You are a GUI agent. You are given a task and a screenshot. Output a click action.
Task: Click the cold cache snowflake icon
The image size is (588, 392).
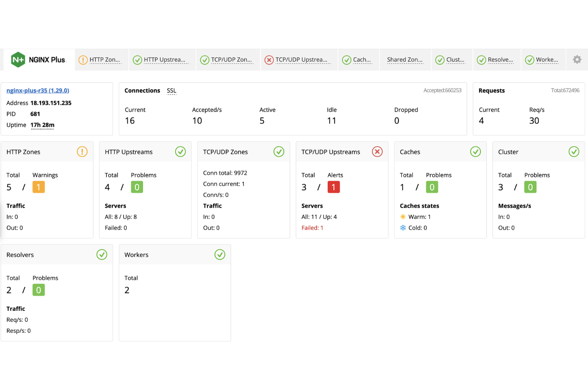(403, 228)
